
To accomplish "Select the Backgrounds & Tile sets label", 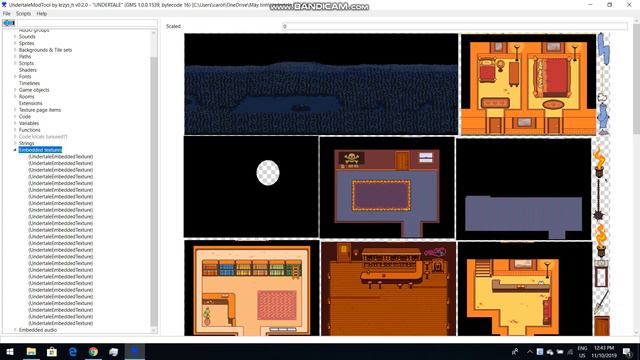I will click(x=45, y=50).
